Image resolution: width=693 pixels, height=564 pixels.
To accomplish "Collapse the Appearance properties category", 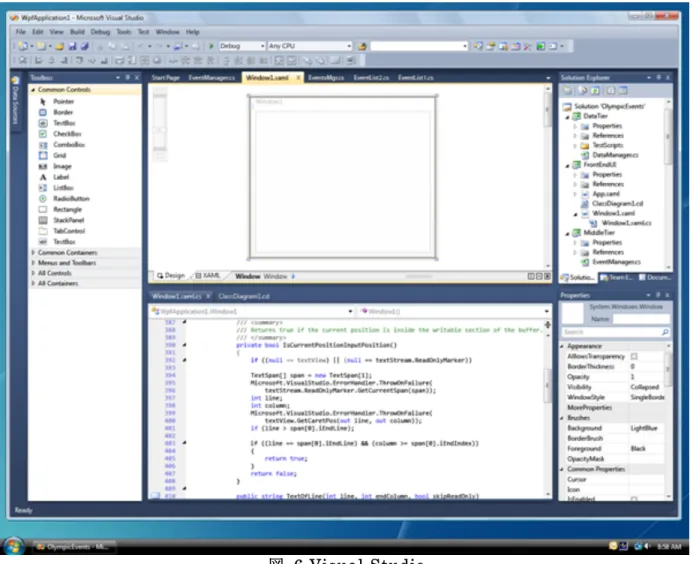I will coord(563,347).
